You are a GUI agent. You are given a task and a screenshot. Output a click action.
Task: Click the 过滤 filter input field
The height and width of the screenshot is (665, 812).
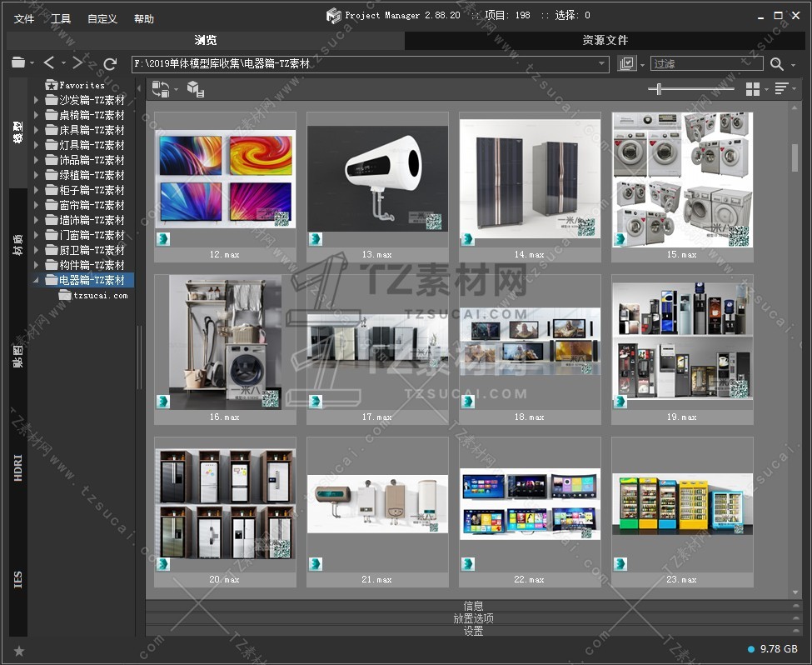pyautogui.click(x=706, y=64)
